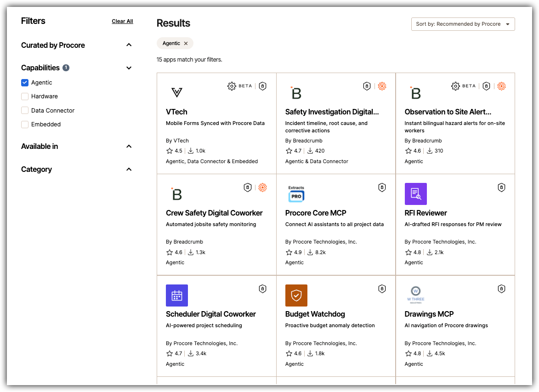Image resolution: width=539 pixels, height=392 pixels.
Task: Open the VTech app title
Action: (x=176, y=112)
